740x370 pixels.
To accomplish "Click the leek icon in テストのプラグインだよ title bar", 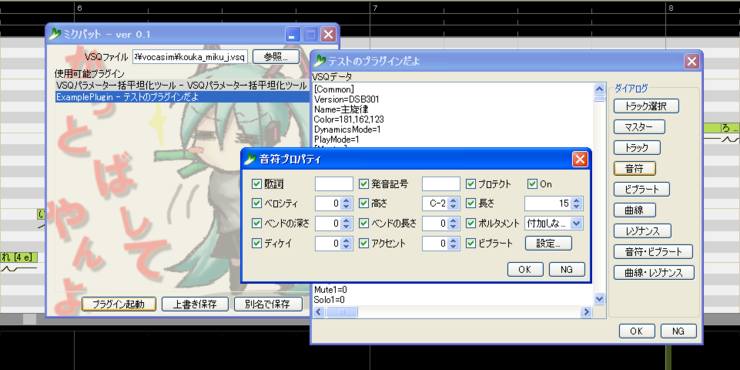I will click(320, 61).
